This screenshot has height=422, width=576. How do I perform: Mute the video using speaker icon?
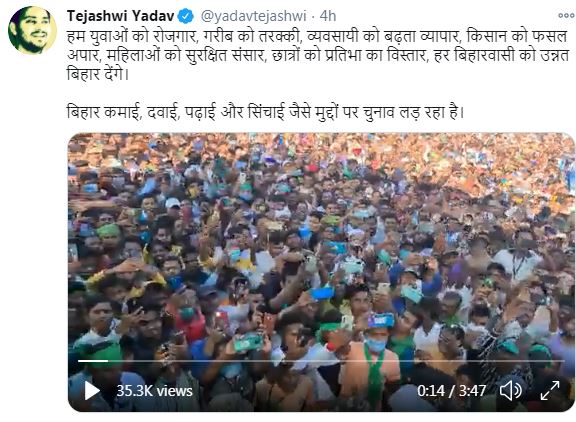click(x=511, y=390)
